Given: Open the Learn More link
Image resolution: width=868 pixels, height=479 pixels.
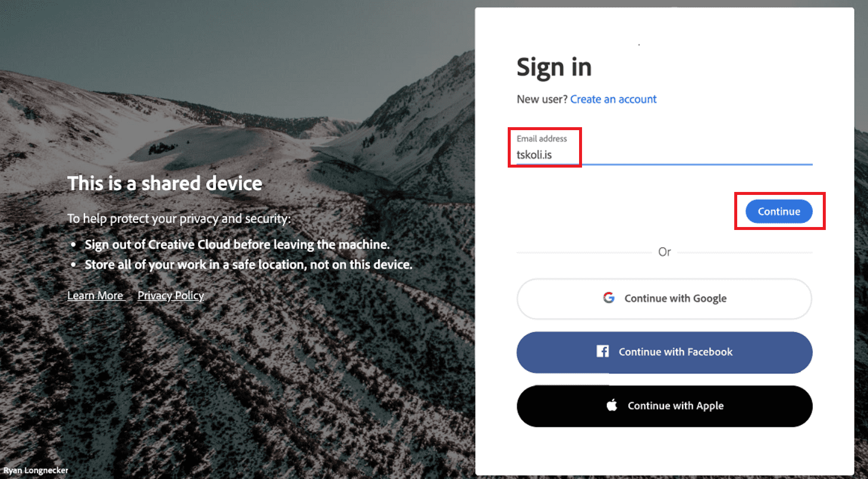Looking at the screenshot, I should point(95,295).
